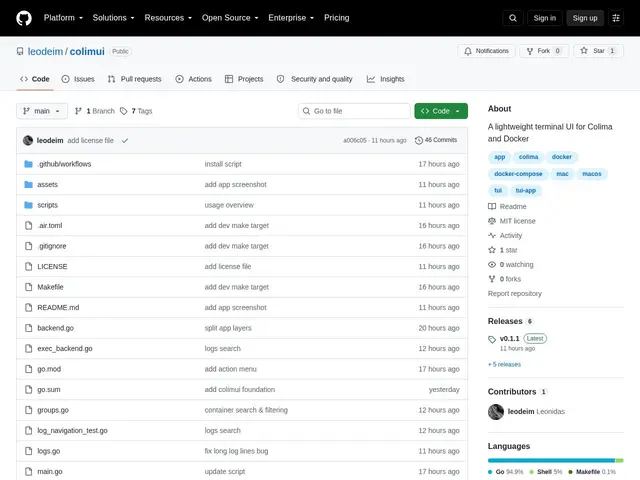Click the tag icon beside release v0.1.1
The height and width of the screenshot is (480, 640).
point(492,339)
